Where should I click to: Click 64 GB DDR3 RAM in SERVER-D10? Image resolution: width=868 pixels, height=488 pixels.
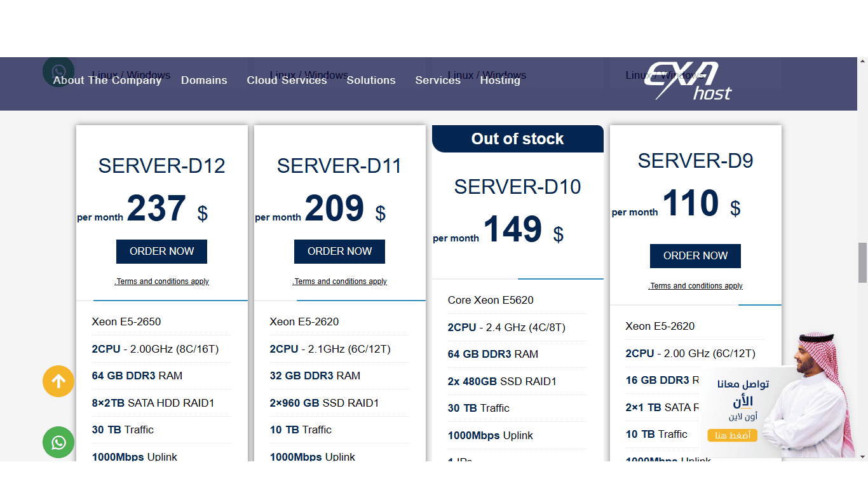pos(492,355)
